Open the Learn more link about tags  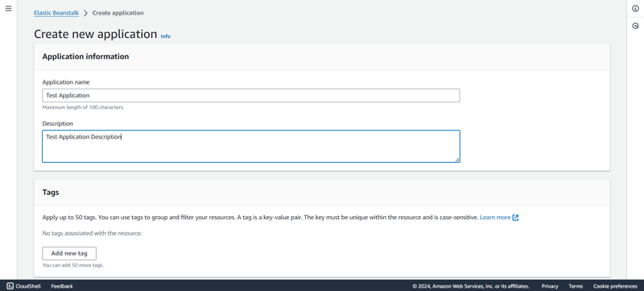[x=495, y=218]
